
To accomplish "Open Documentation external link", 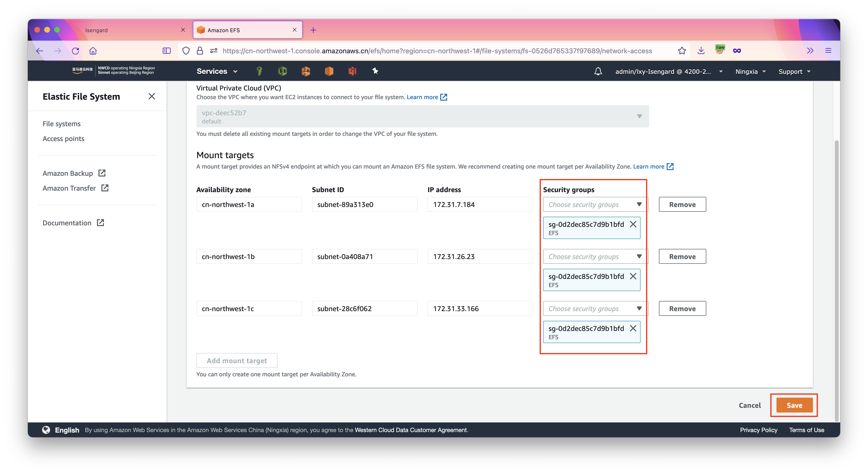I will click(x=73, y=223).
